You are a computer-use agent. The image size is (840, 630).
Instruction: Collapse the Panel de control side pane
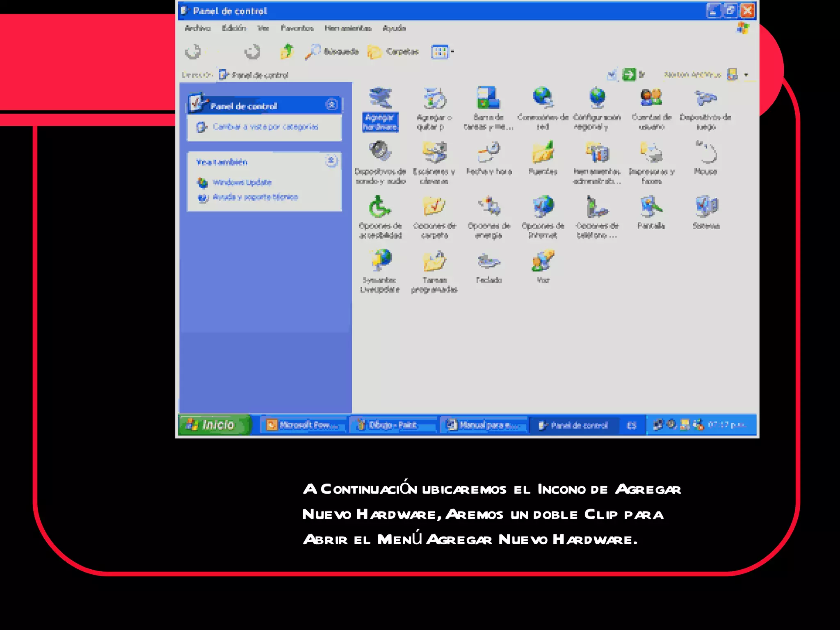coord(331,105)
